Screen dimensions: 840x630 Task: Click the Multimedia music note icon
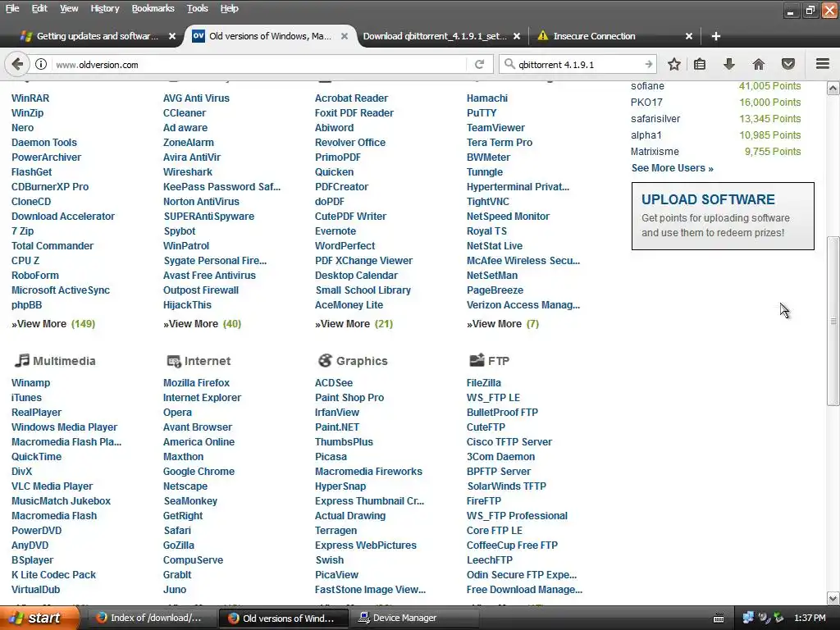click(21, 361)
